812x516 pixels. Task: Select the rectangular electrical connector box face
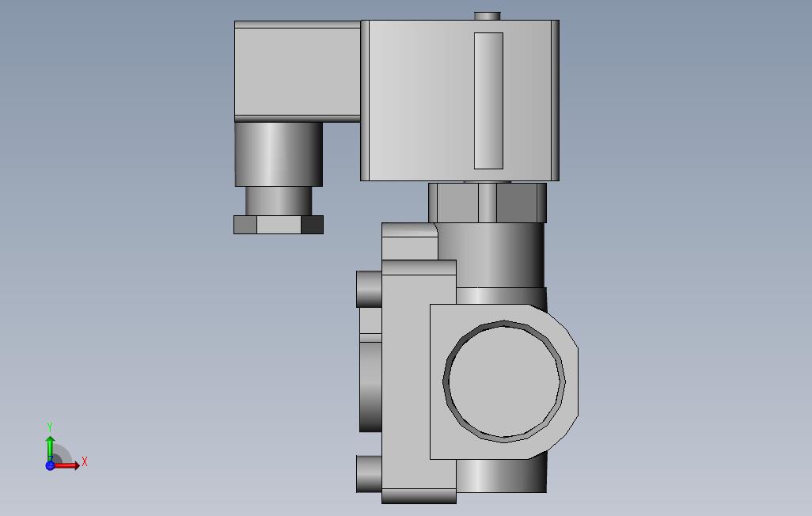(298, 71)
